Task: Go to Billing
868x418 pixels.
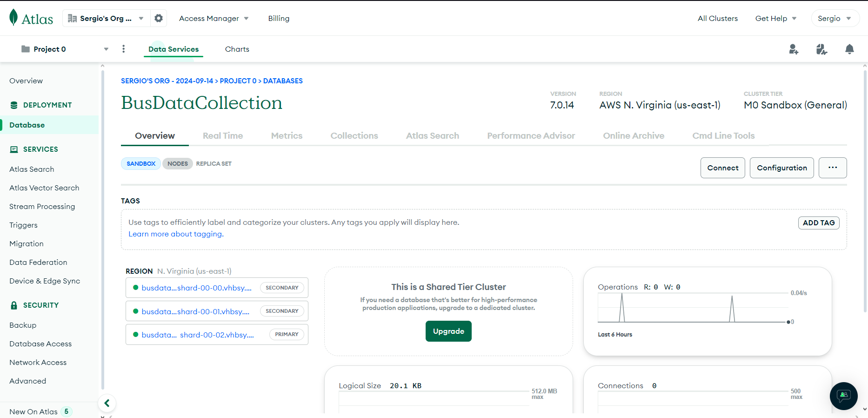Action: pyautogui.click(x=279, y=18)
